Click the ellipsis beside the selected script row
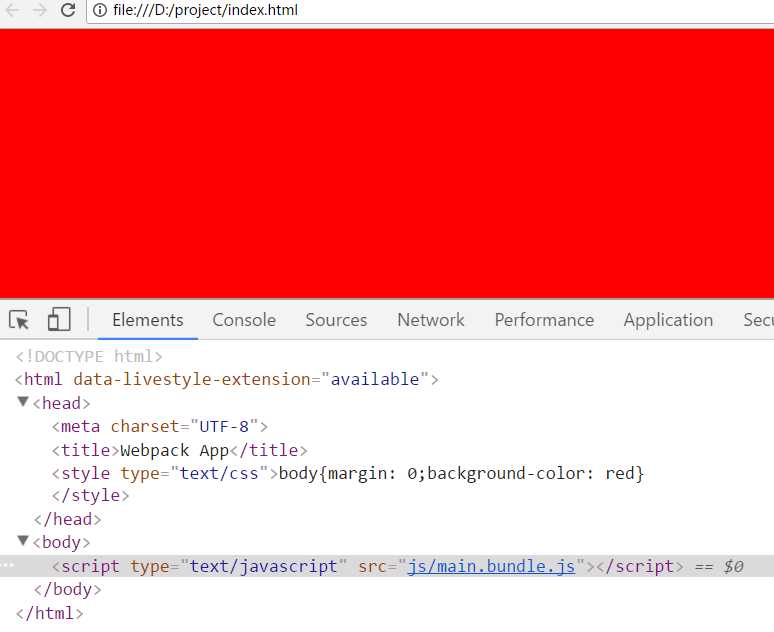 pyautogui.click(x=7, y=566)
